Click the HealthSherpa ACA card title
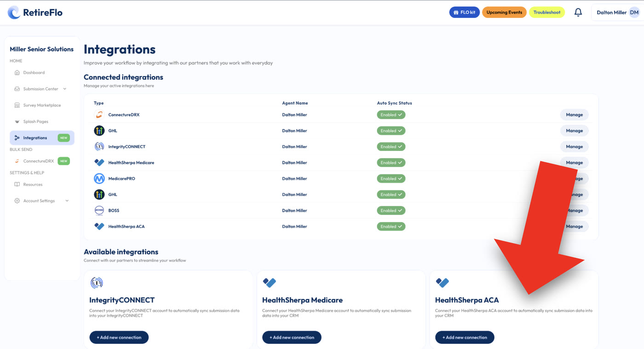This screenshot has width=644, height=349. (x=467, y=300)
